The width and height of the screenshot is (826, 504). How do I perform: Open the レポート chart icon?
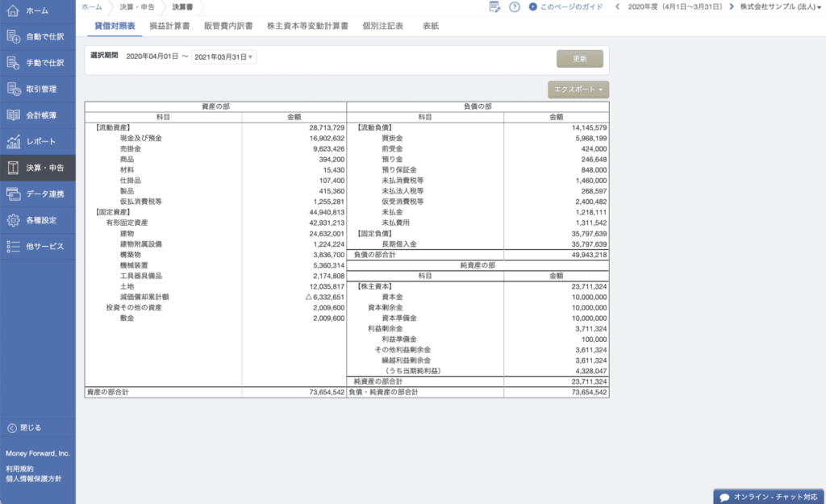pos(13,142)
